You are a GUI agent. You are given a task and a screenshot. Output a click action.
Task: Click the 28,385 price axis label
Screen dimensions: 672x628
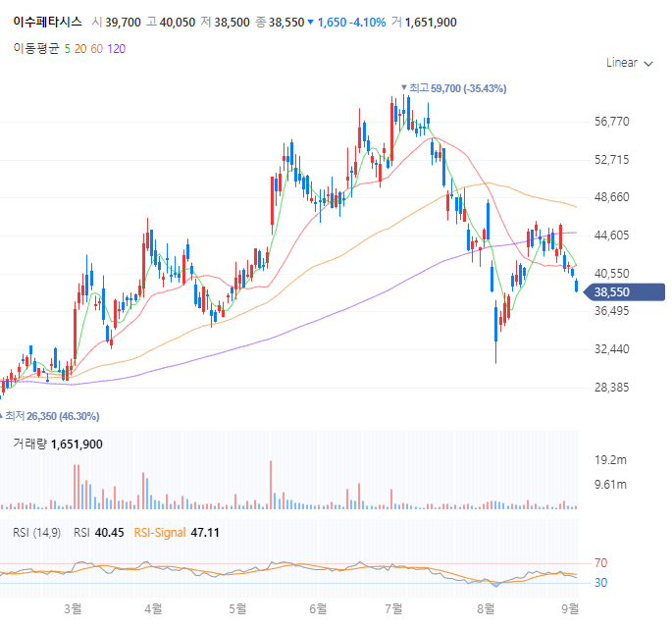(x=611, y=388)
